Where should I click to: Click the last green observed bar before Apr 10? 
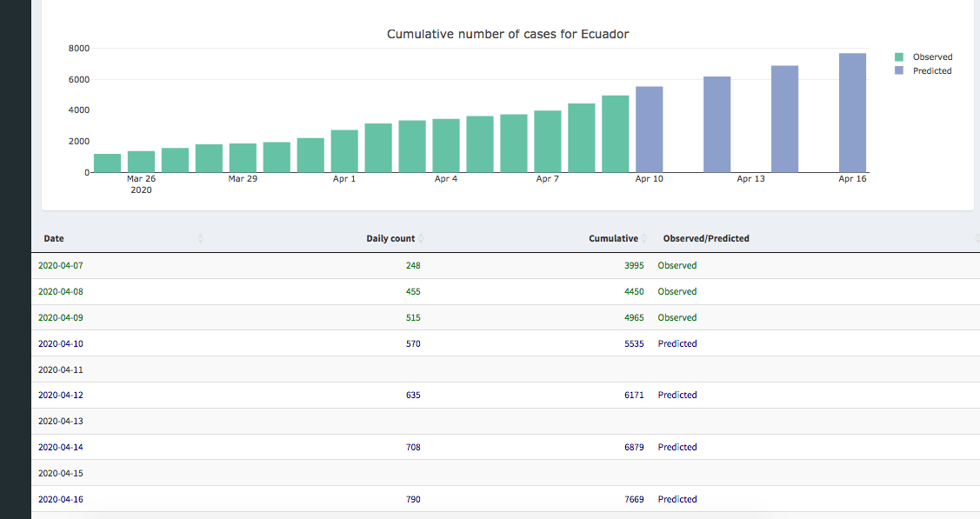coord(615,134)
